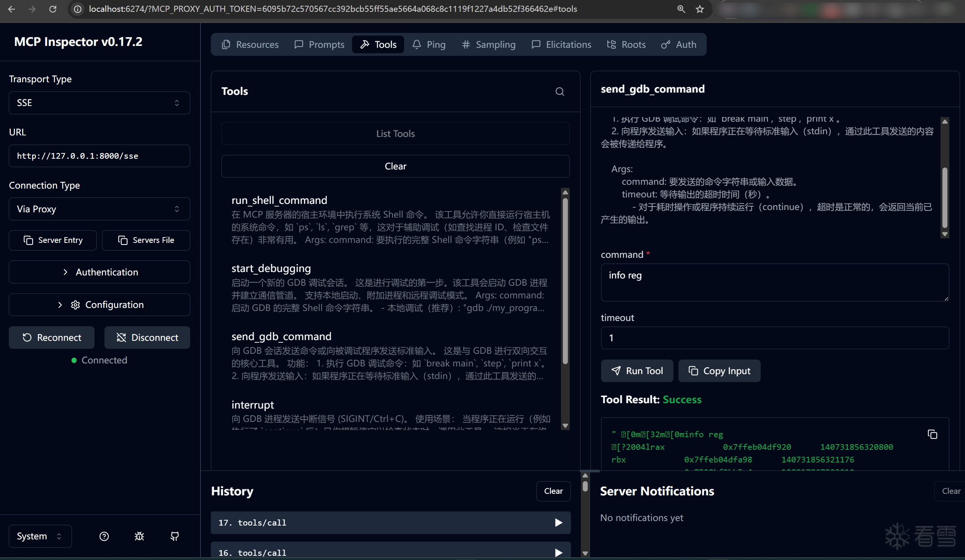The image size is (965, 560).
Task: Reload the page with browser refresh icon
Action: pyautogui.click(x=53, y=9)
